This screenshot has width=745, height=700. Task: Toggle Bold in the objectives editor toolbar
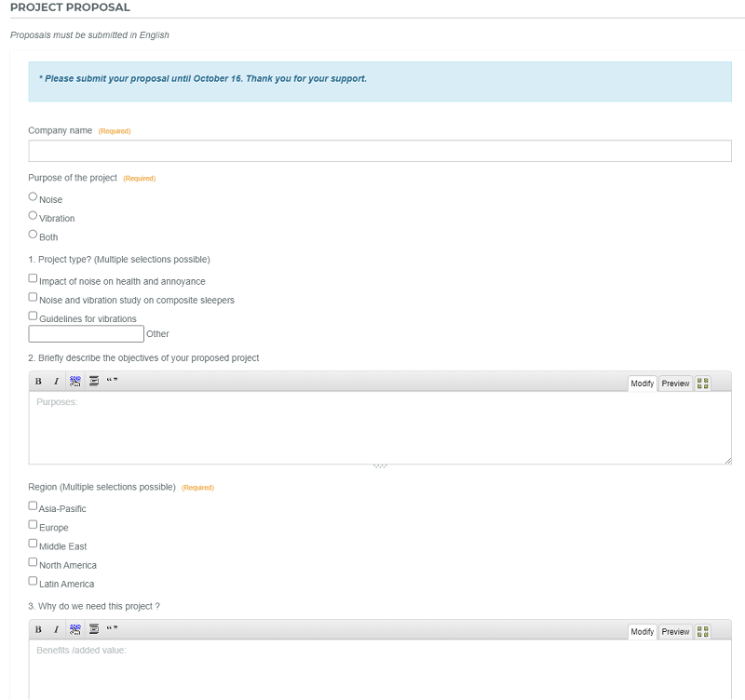tap(38, 382)
